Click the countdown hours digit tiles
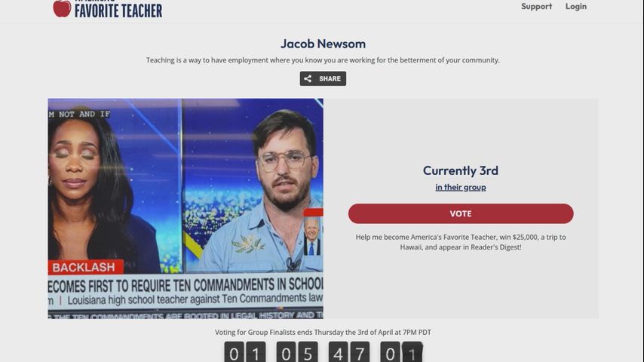644x362 pixels. click(x=297, y=352)
